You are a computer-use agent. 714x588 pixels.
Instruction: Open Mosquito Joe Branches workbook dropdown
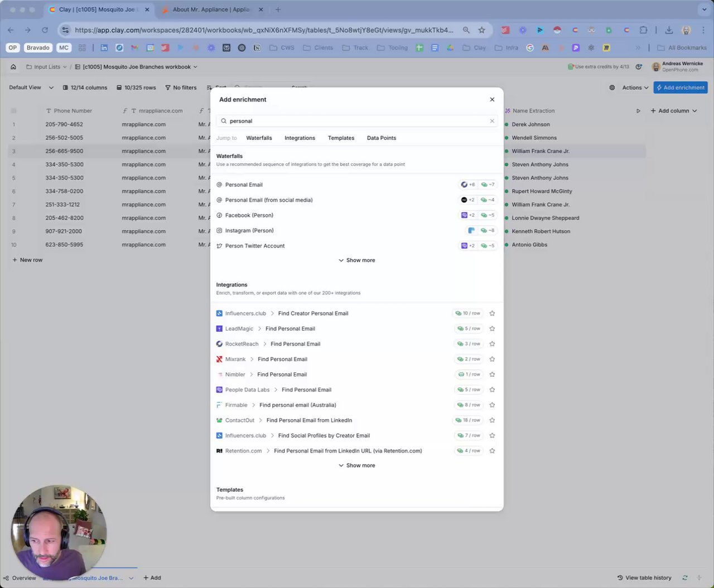click(x=136, y=67)
